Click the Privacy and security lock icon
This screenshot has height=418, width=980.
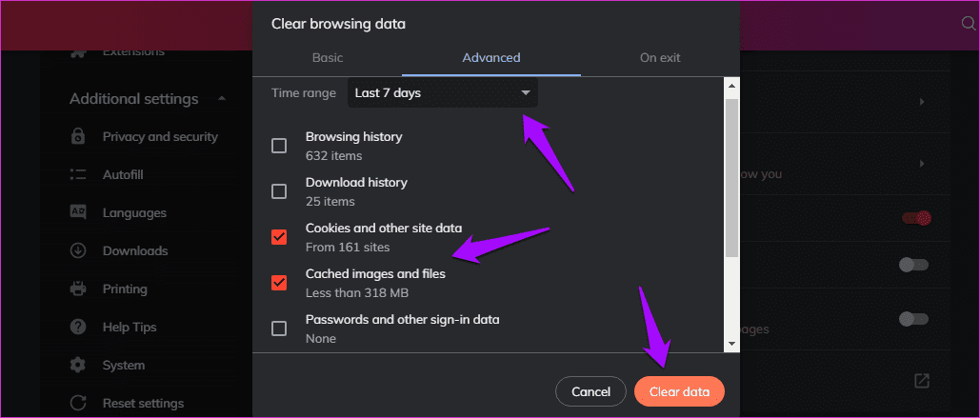click(x=79, y=137)
